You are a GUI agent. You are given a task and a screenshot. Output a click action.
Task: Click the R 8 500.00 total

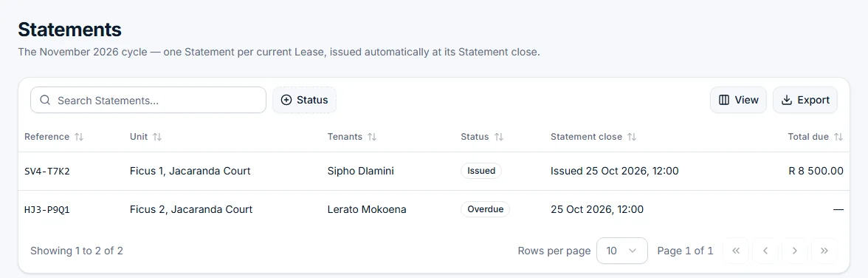(x=816, y=171)
